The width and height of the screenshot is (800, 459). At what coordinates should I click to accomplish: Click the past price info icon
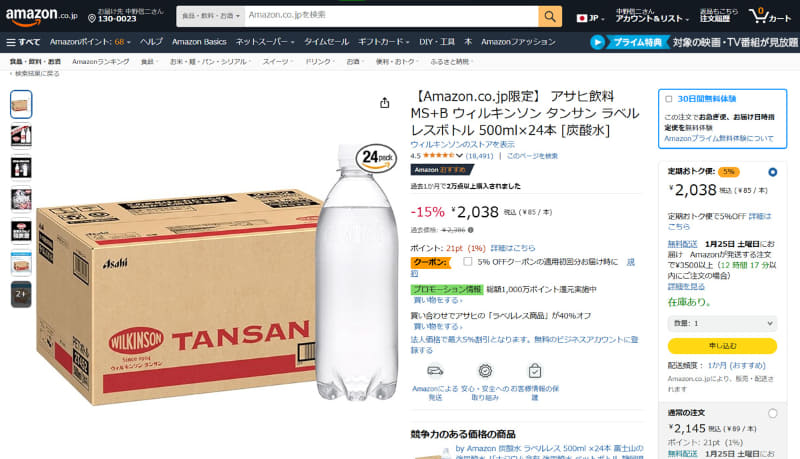click(470, 230)
